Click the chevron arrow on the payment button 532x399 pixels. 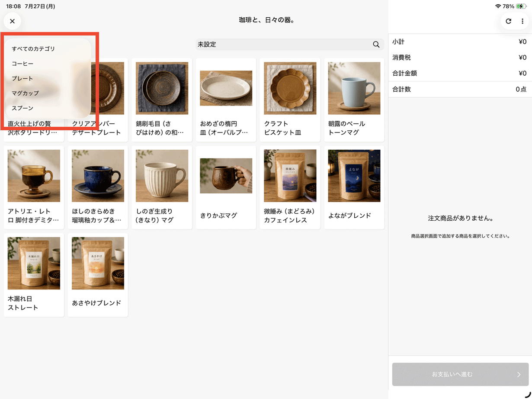pos(519,374)
